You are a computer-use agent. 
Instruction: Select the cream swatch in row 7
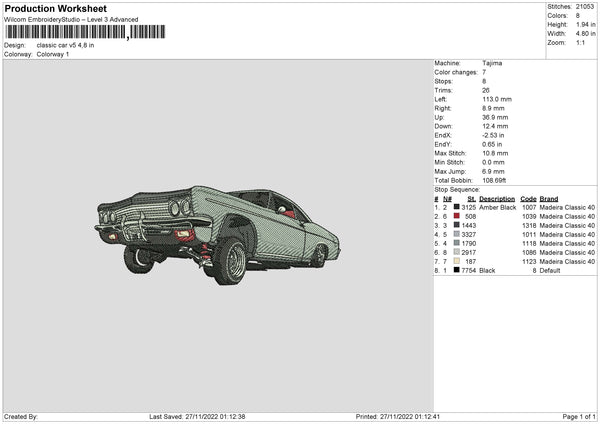(457, 262)
